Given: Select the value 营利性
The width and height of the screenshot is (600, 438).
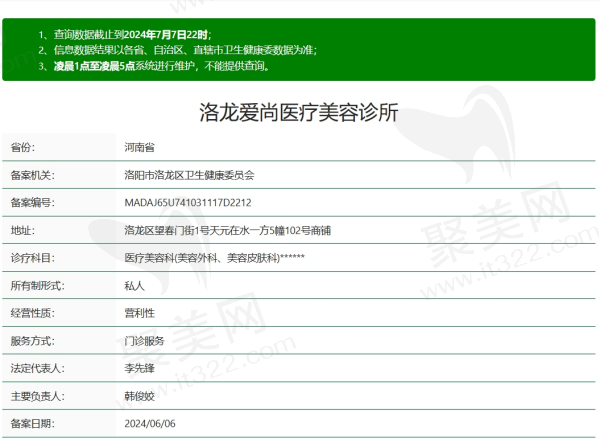Looking at the screenshot, I should point(139,313).
